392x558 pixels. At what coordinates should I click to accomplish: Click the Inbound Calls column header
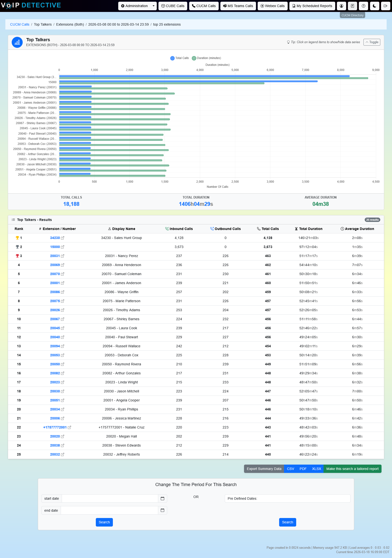click(179, 229)
